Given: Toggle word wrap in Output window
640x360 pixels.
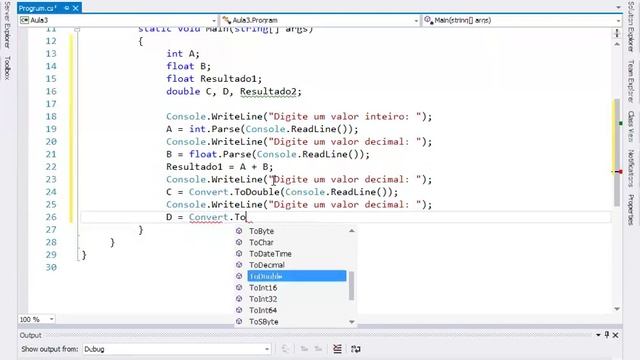Looking at the screenshot, I should [356, 349].
